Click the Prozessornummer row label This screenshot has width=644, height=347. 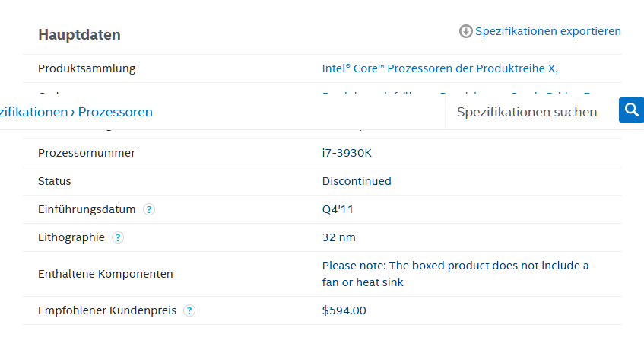pyautogui.click(x=87, y=153)
